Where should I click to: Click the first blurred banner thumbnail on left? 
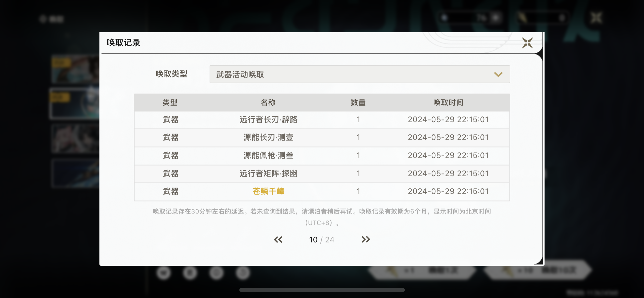(75, 69)
